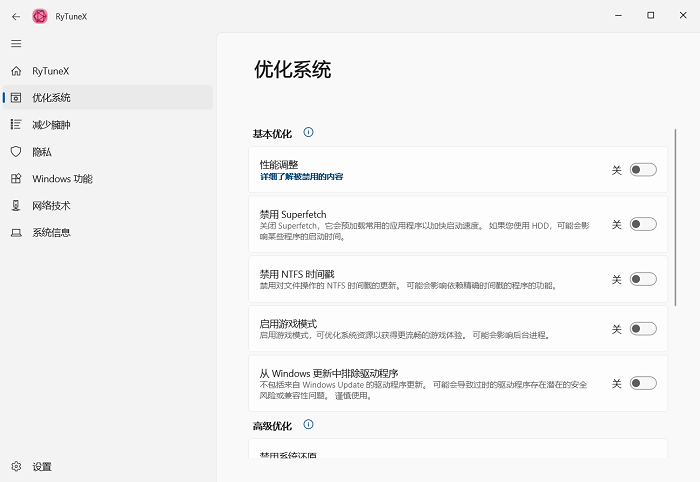This screenshot has height=482, width=700.
Task: Enable the 启用游戏模式 toggle
Action: (642, 329)
